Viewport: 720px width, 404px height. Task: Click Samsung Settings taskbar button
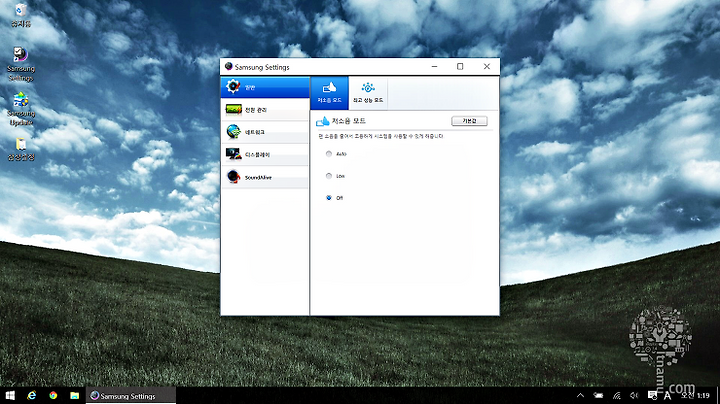point(131,395)
